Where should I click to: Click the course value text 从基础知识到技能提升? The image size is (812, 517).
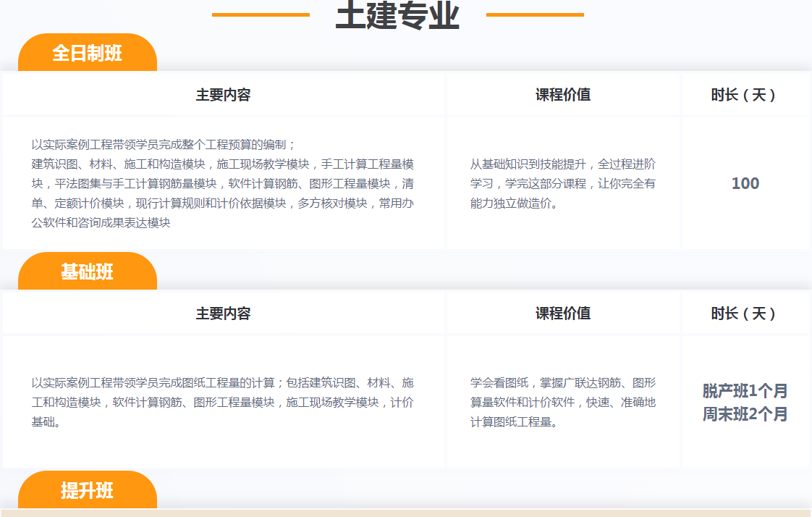pos(562,184)
